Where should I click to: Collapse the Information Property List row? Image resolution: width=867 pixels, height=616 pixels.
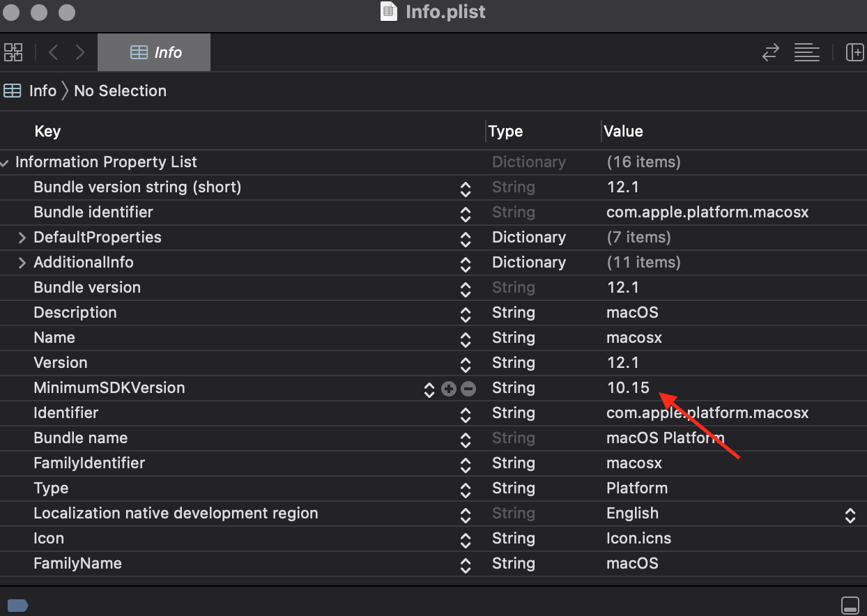point(6,162)
